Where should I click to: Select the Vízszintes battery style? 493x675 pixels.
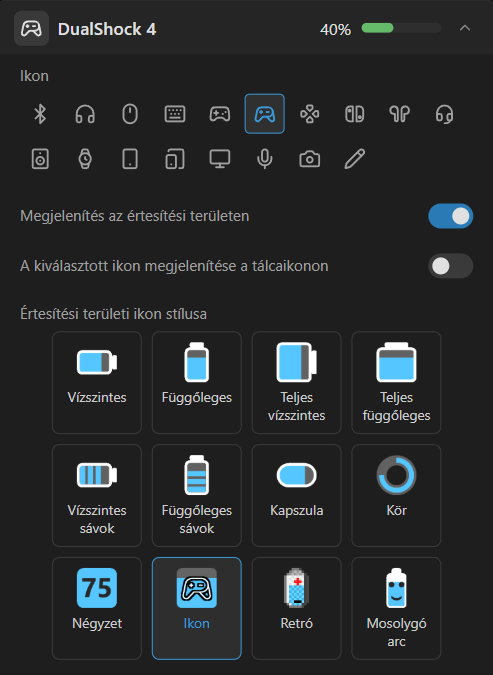pyautogui.click(x=97, y=382)
